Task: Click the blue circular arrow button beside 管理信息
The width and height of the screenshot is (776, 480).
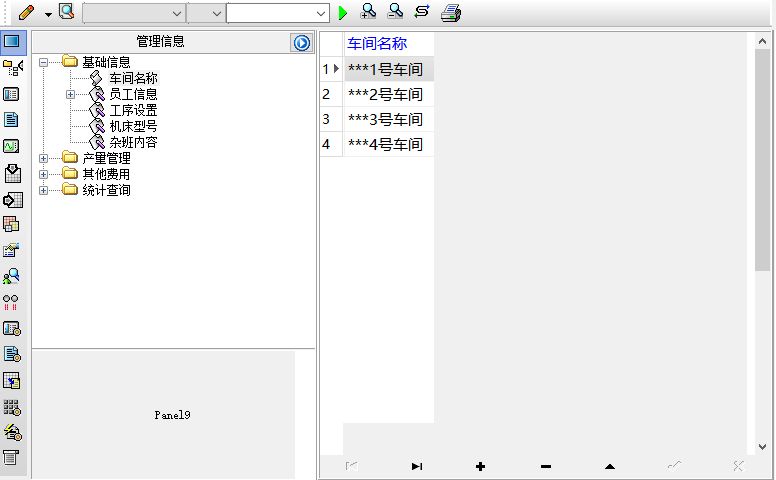Action: pyautogui.click(x=301, y=43)
